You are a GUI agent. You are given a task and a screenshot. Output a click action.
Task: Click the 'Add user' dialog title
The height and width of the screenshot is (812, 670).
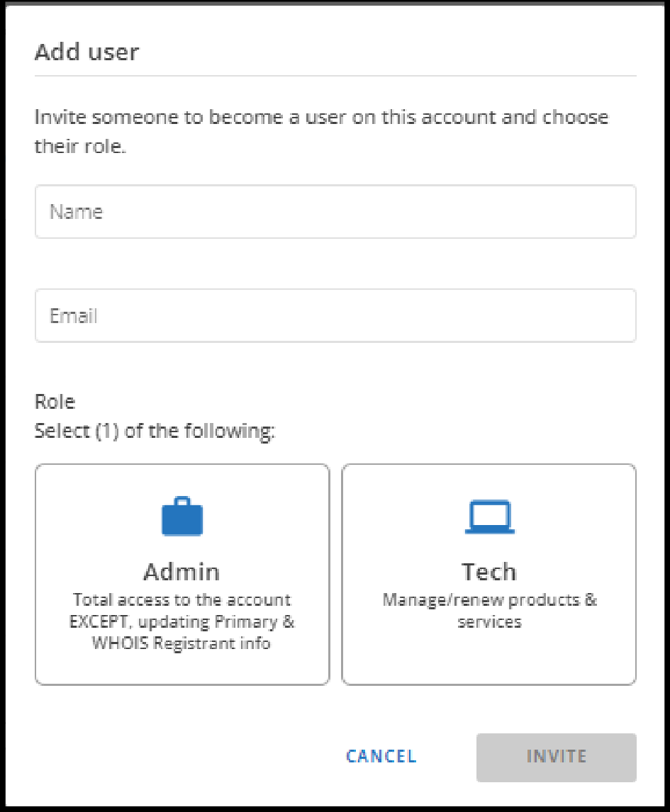click(x=86, y=52)
